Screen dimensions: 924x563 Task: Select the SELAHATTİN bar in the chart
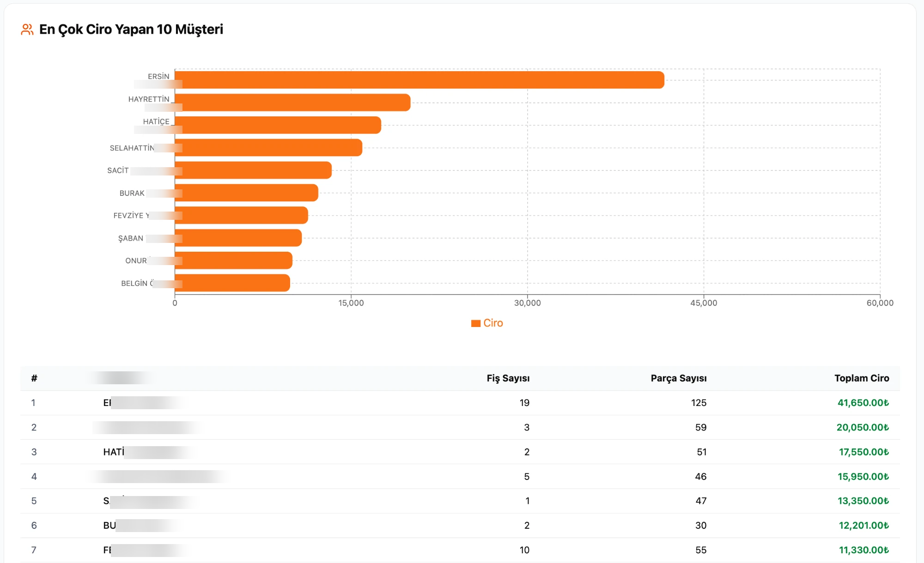268,148
